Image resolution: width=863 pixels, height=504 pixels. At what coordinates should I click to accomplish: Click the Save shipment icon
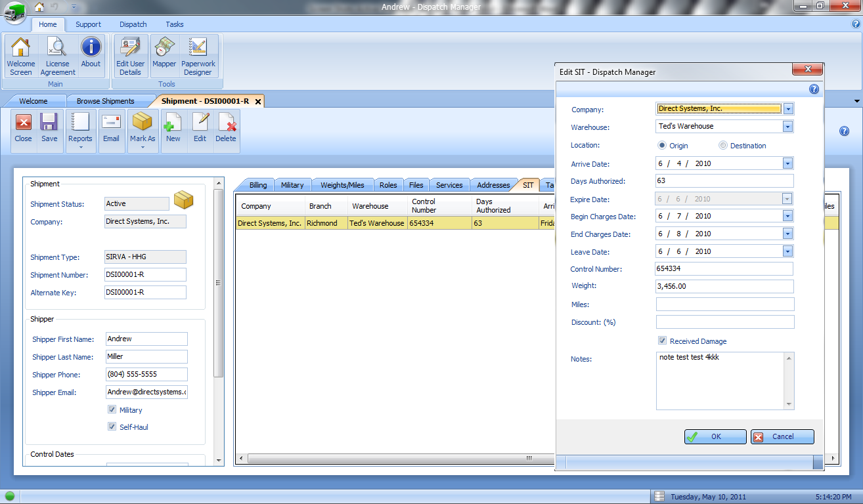click(49, 128)
